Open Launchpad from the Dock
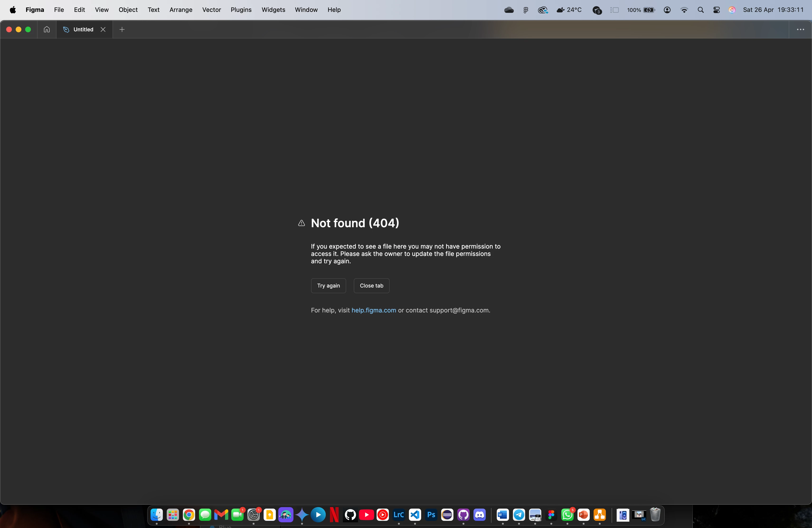 click(x=173, y=515)
